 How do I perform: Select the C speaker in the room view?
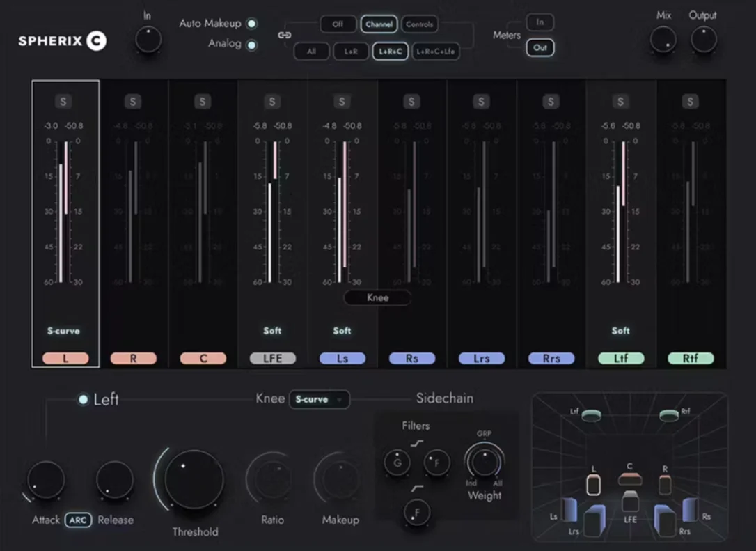coord(630,479)
